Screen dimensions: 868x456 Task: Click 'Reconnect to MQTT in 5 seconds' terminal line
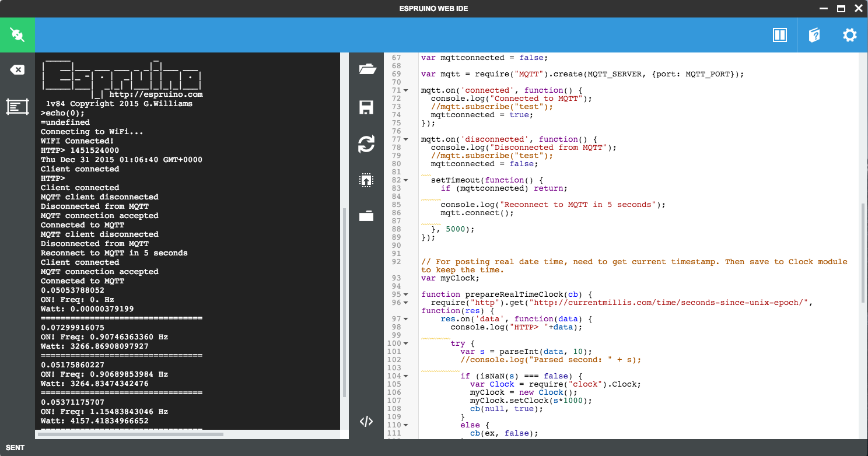click(114, 252)
